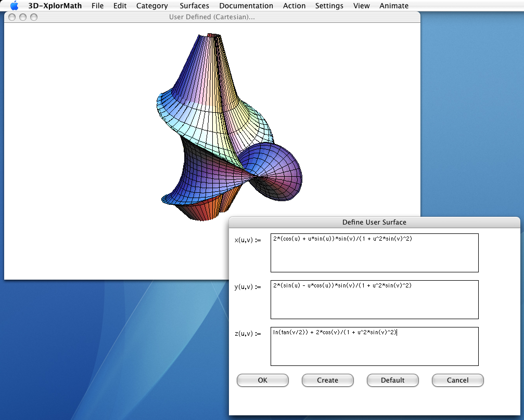The height and width of the screenshot is (420, 524).
Task: Open the Documentation menu
Action: [x=246, y=6]
